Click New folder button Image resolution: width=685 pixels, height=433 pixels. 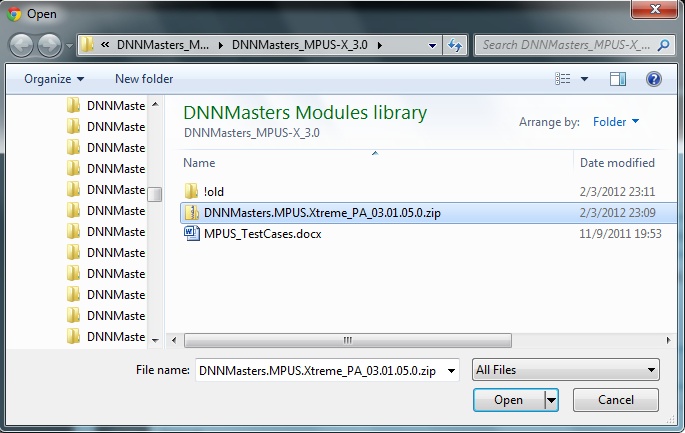coord(144,79)
